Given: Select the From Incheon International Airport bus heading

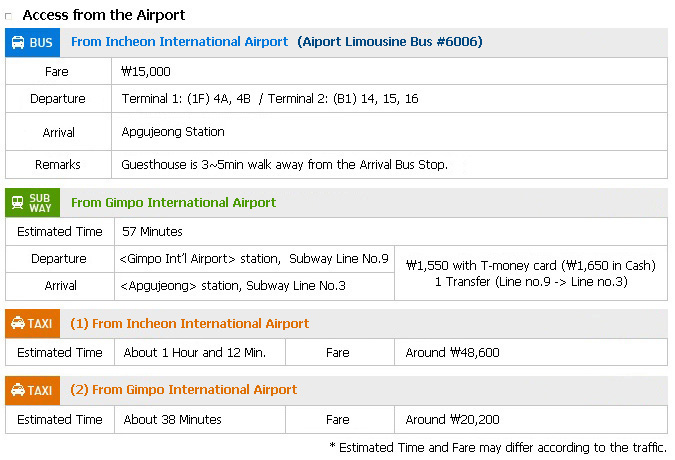Looking at the screenshot, I should coord(179,42).
